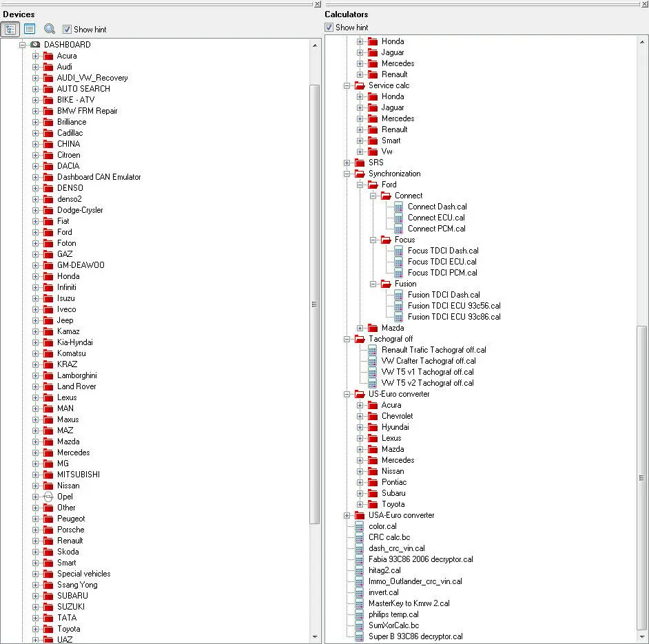Collapse the Tachograf off folder
The height and width of the screenshot is (644, 649).
(347, 339)
